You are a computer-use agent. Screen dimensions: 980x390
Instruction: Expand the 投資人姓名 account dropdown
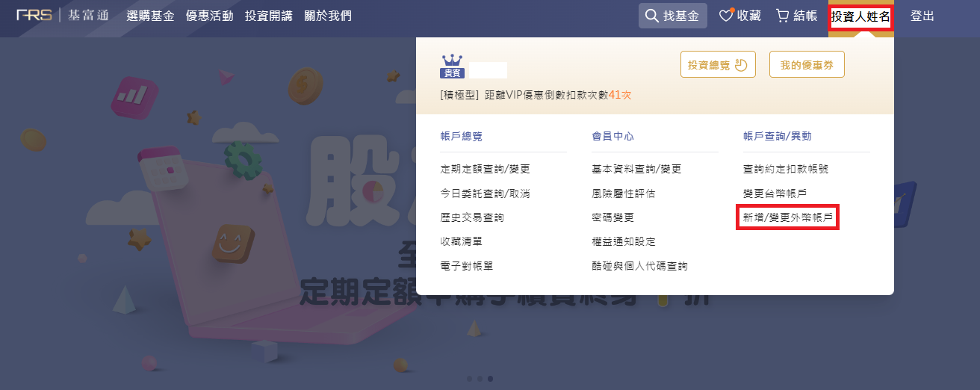(x=860, y=16)
